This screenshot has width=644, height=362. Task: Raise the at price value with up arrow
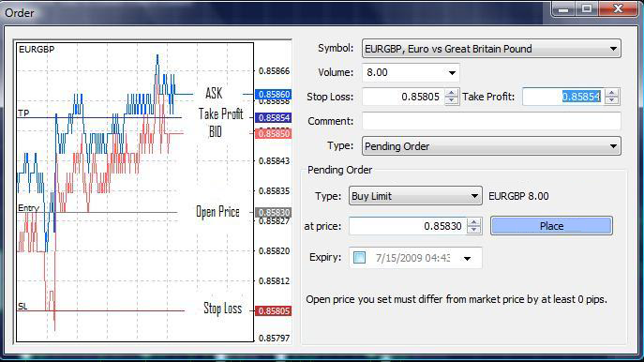coord(473,222)
